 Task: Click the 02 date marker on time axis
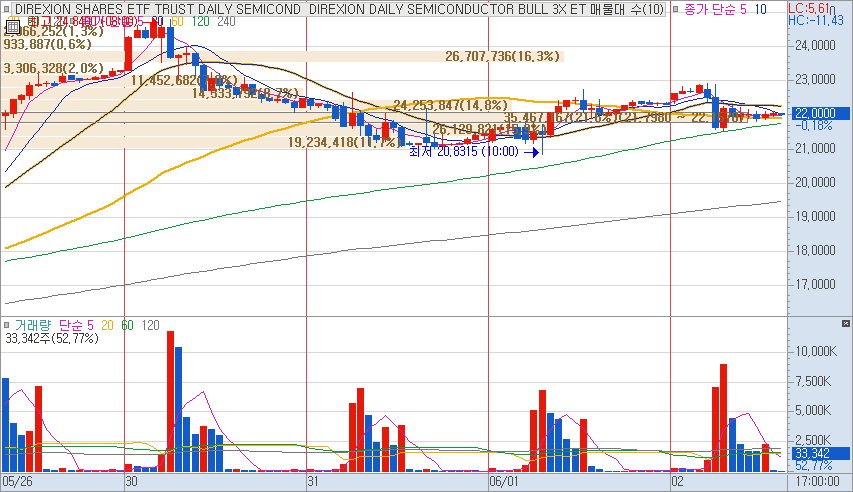[x=677, y=481]
